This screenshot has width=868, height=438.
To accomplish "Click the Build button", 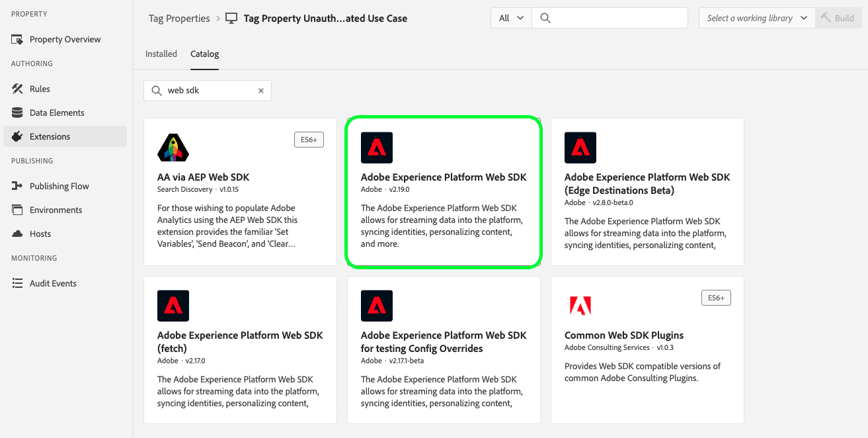I will pyautogui.click(x=838, y=18).
